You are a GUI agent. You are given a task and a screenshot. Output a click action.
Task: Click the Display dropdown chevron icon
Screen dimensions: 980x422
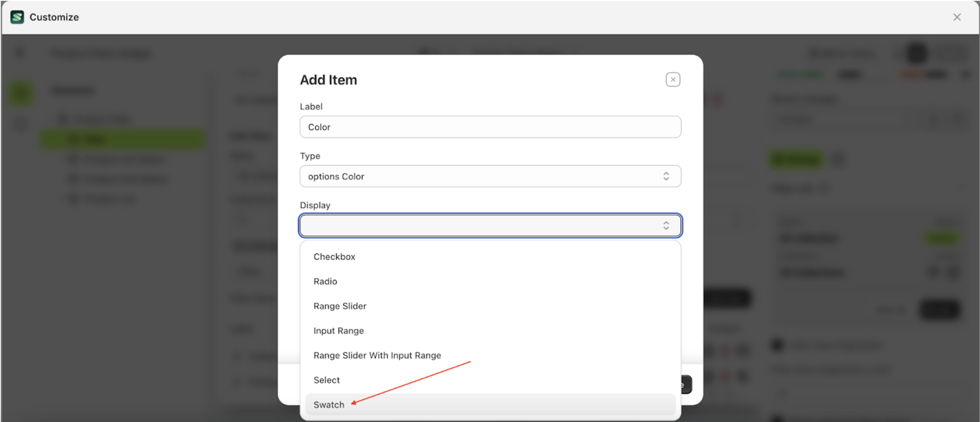point(666,226)
